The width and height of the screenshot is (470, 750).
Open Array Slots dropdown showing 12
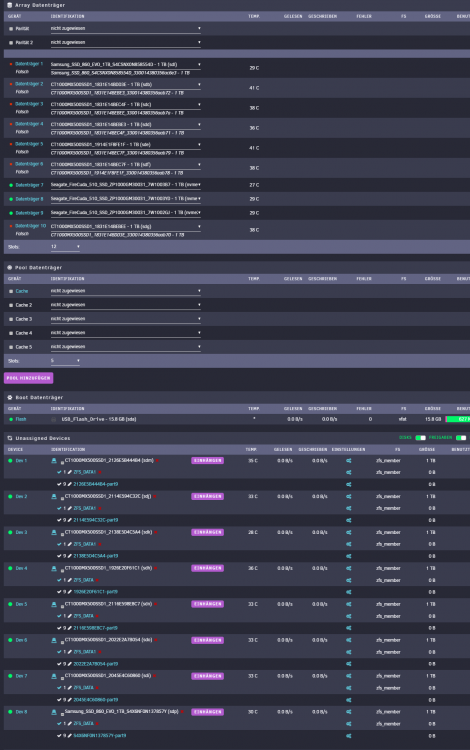65,247
